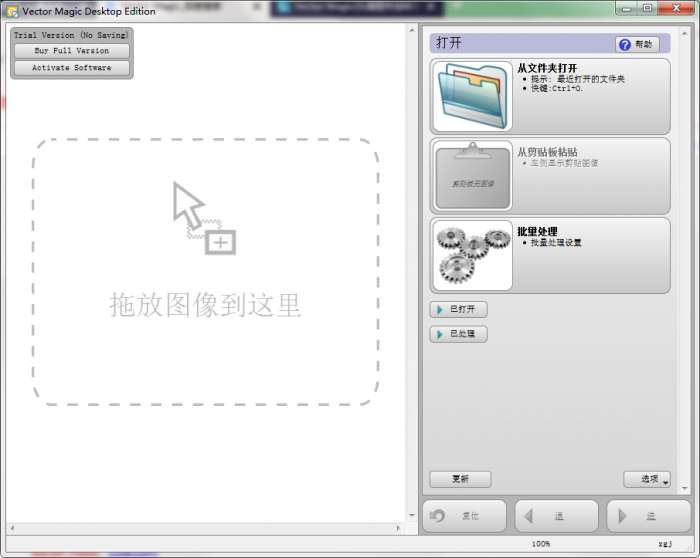The width and height of the screenshot is (700, 558).
Task: Click the horizontal scrollbar left arrow
Action: [12, 528]
